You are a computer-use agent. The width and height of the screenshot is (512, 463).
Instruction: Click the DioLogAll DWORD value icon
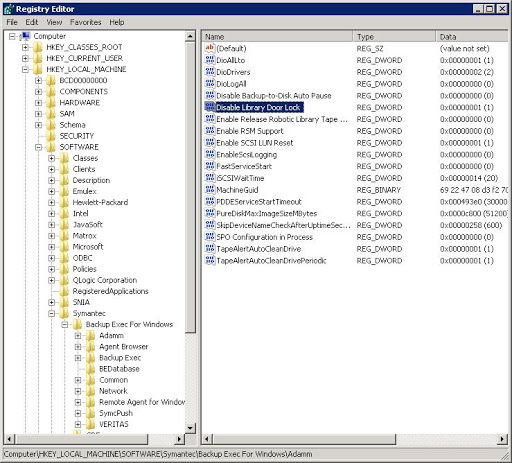(210, 84)
